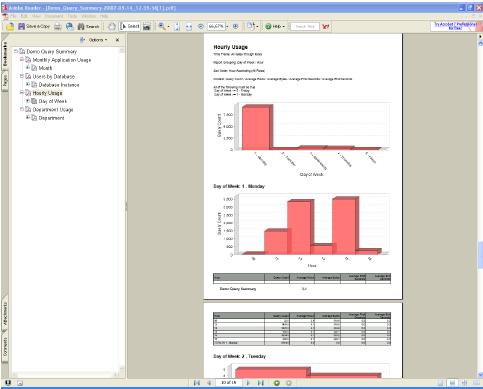
Task: Click the Open file folder icon
Action: click(10, 26)
